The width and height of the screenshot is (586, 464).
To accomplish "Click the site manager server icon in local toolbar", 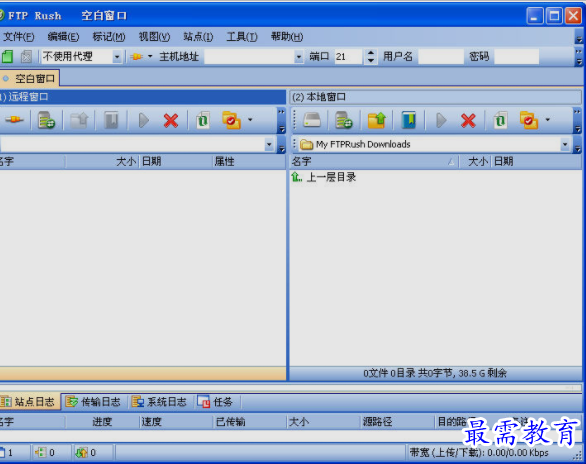I will [x=344, y=120].
